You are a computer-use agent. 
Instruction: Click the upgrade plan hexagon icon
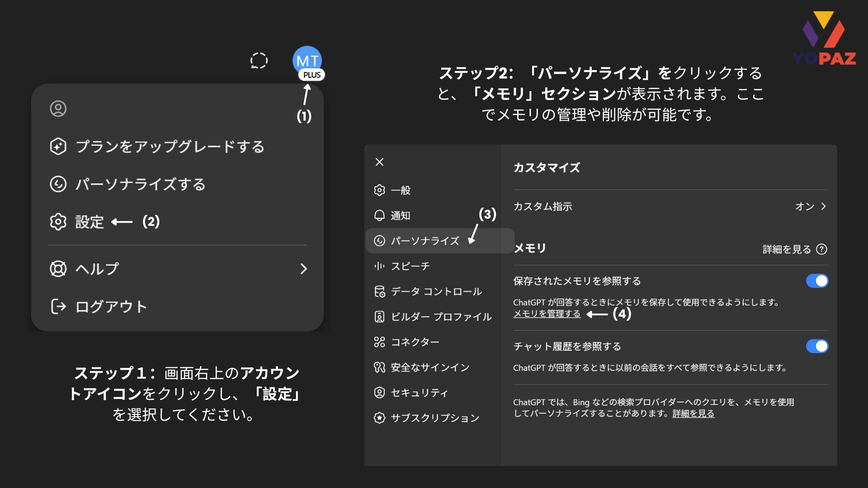pos(58,146)
